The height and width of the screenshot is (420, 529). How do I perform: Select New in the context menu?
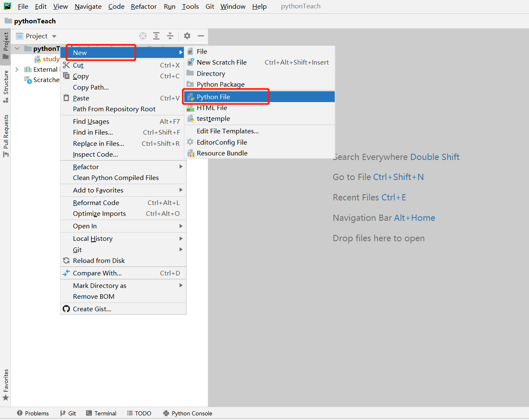click(x=123, y=52)
